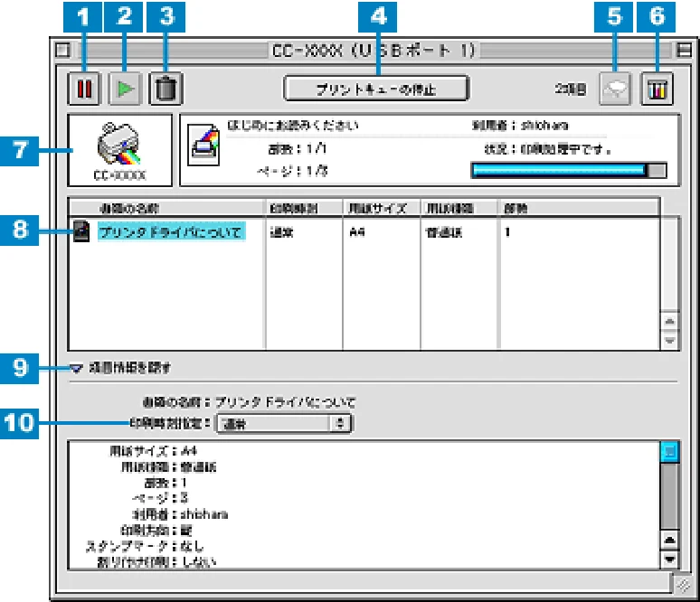The height and width of the screenshot is (602, 700).
Task: Open head cleaning with the spray icon button
Action: point(615,89)
